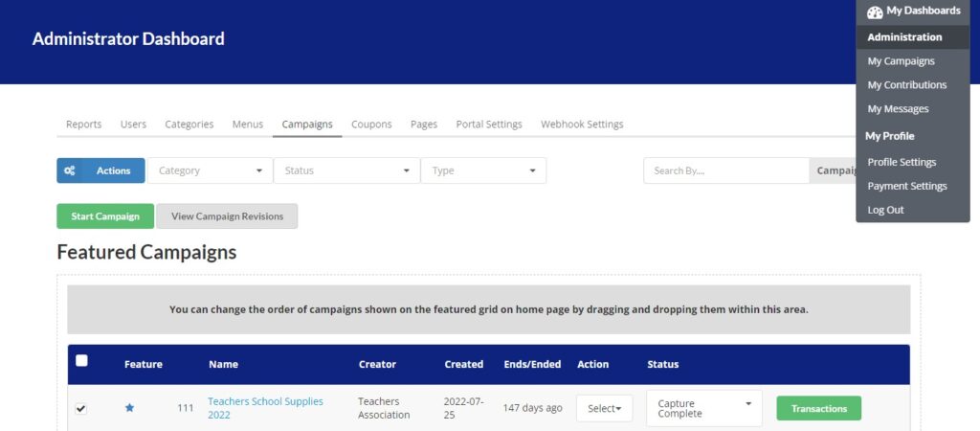980x431 pixels.
Task: Open the Capture Complete status dropdown
Action: pyautogui.click(x=704, y=408)
